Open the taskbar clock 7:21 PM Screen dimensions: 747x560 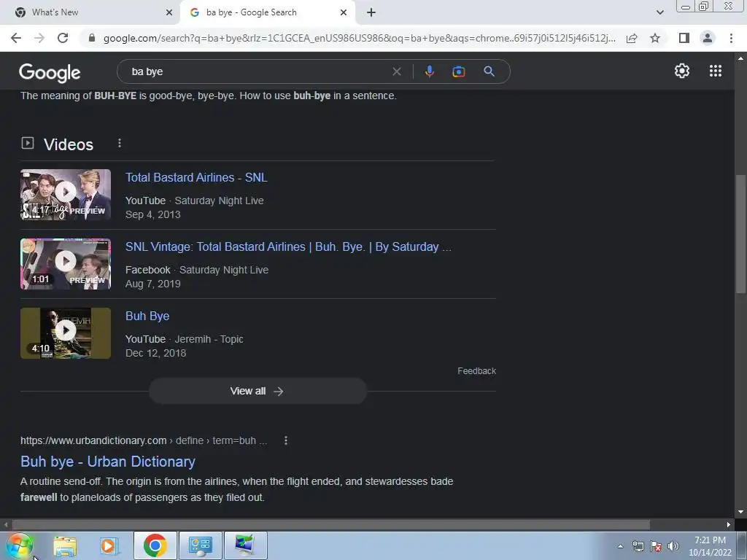[x=710, y=546]
